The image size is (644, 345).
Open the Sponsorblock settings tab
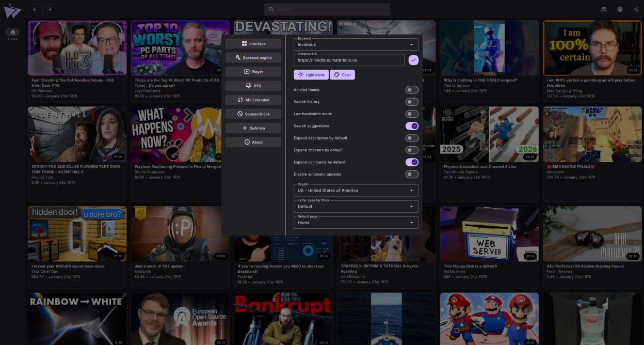point(253,114)
